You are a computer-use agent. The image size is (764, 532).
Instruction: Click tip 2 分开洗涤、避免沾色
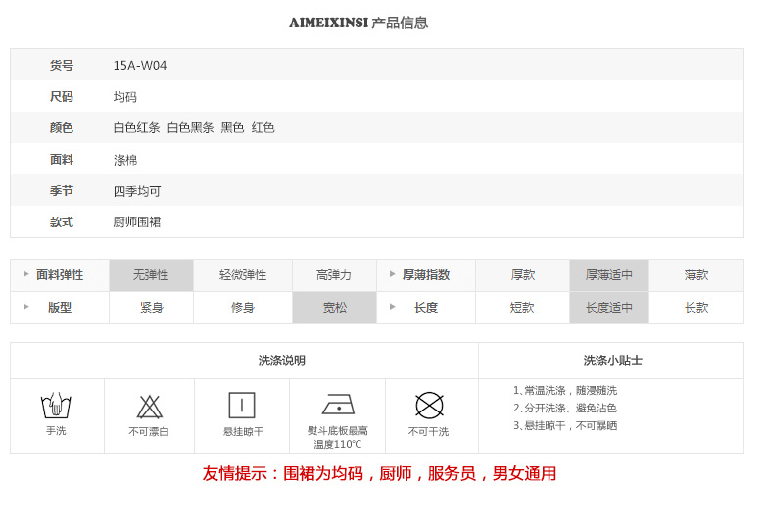tap(565, 408)
